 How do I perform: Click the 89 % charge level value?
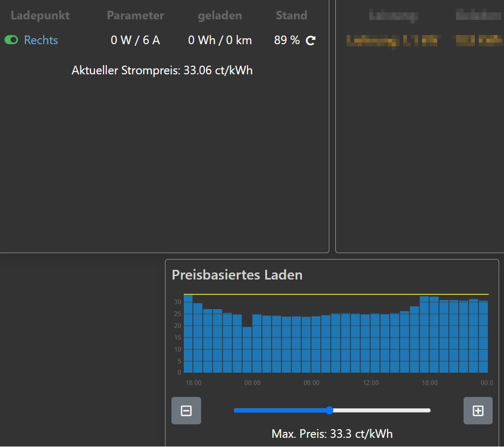pos(287,40)
